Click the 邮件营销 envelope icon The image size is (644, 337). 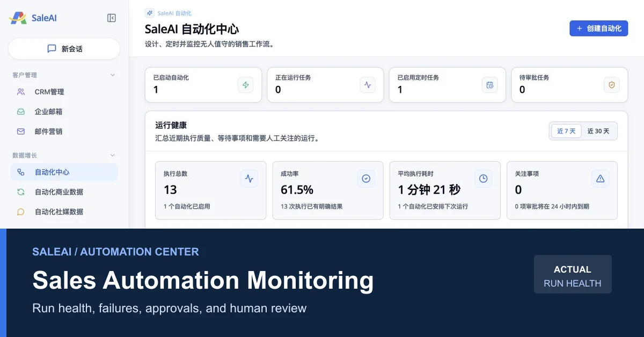[x=21, y=131]
